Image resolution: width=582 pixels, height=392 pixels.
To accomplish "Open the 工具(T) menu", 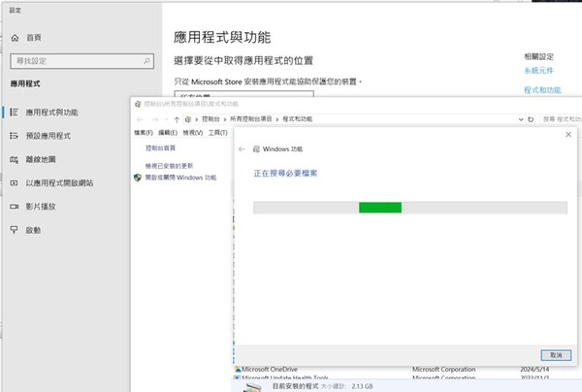I will (216, 131).
